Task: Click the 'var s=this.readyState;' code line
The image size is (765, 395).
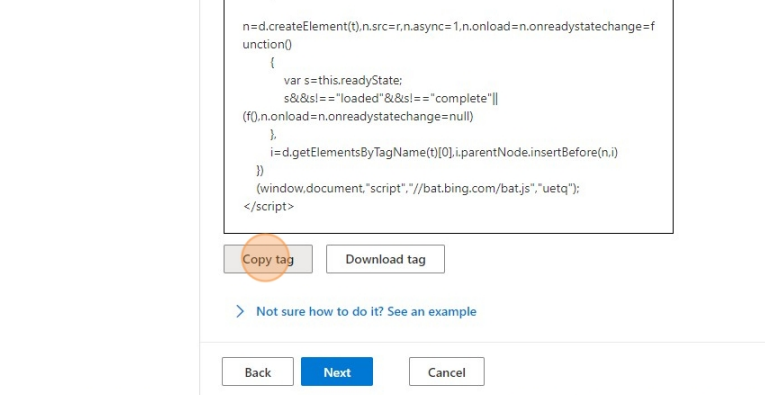Action: pos(343,80)
